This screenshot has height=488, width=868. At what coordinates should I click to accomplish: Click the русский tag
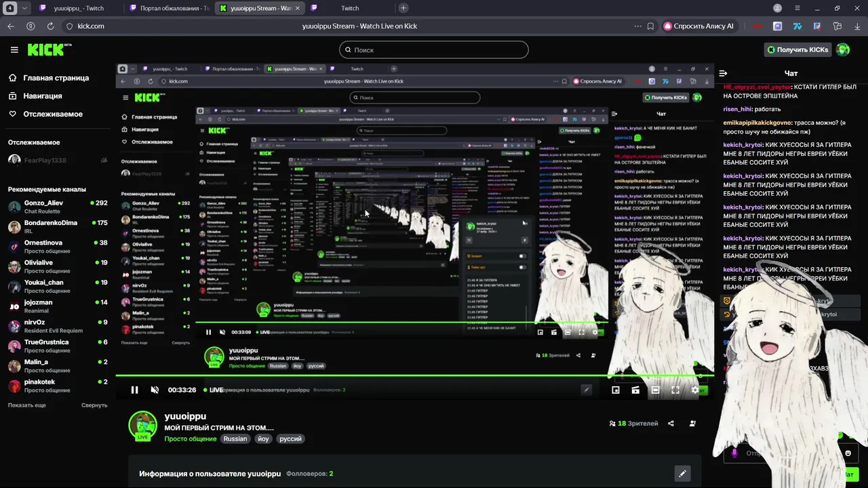click(x=290, y=439)
